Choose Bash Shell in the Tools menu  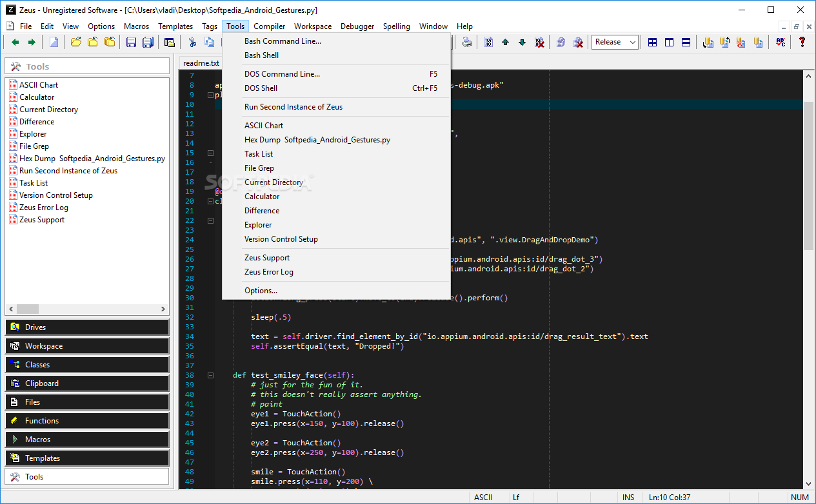(336, 55)
